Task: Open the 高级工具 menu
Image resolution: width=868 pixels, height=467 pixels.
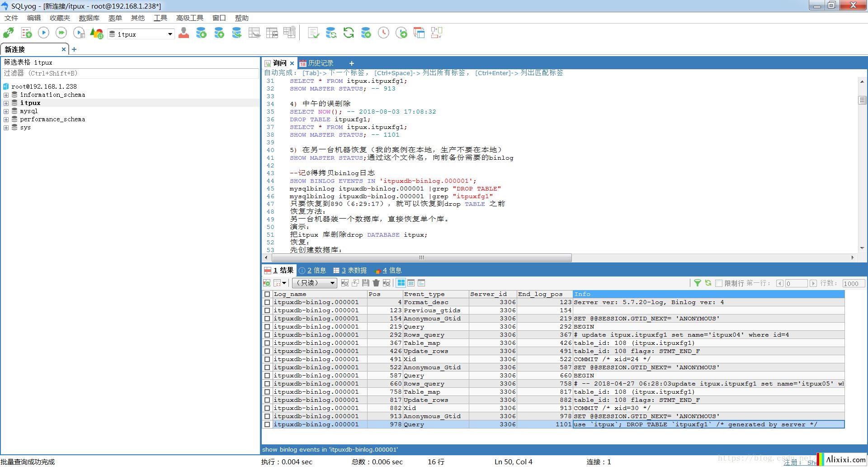Action: tap(190, 18)
